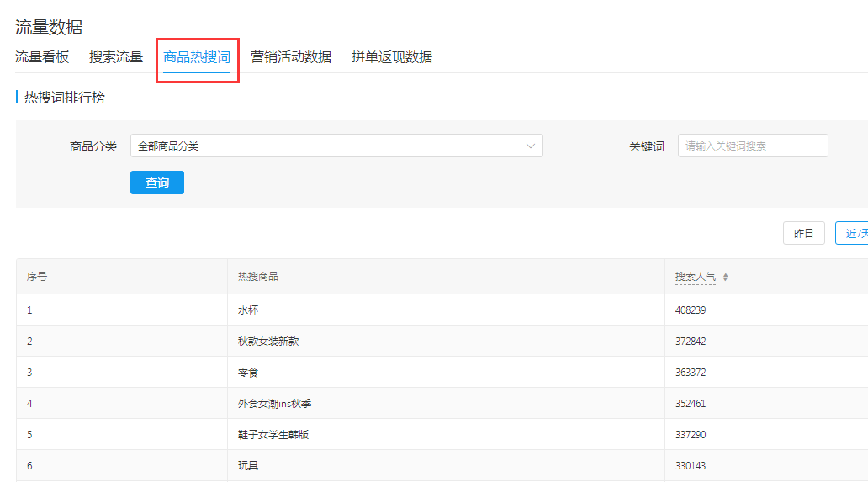Sort by the 搜索人气 sort arrows
Image resolution: width=868 pixels, height=482 pixels.
point(725,278)
